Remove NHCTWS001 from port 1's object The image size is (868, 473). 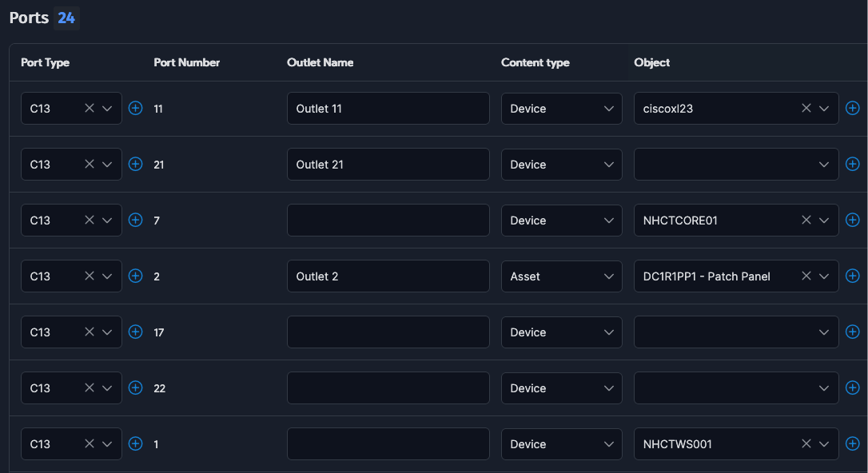tap(806, 443)
